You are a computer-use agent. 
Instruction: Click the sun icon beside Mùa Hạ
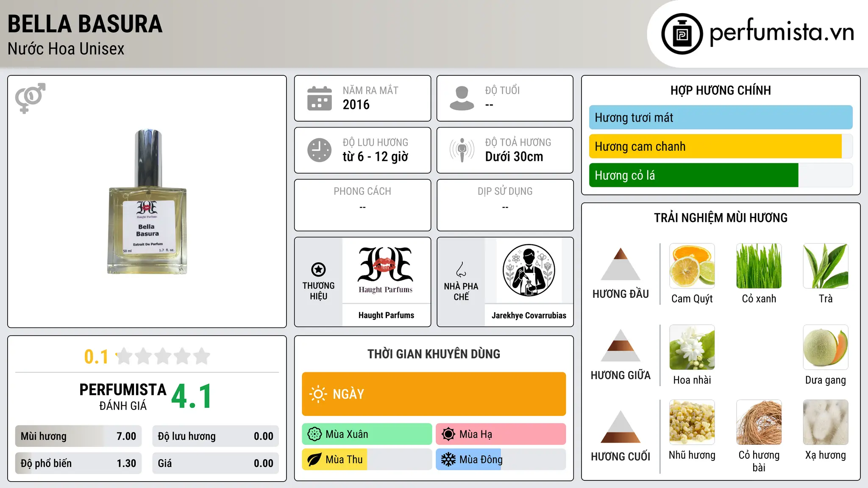coord(448,434)
